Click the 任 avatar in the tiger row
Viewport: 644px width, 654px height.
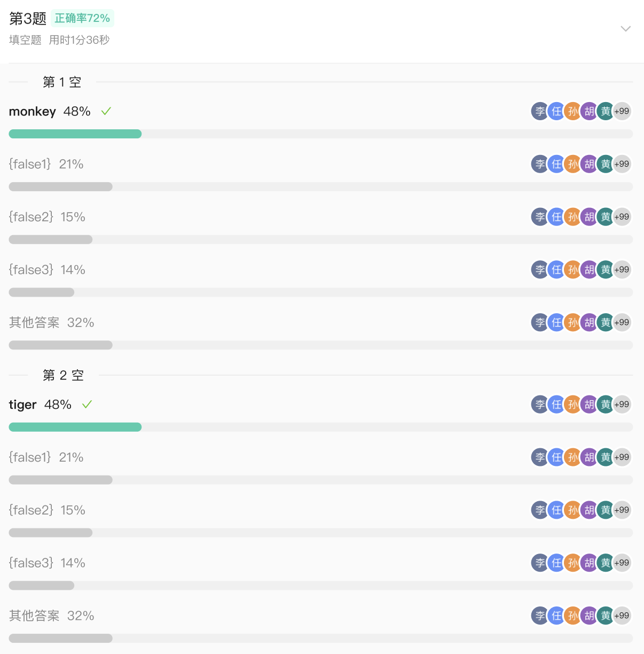[x=556, y=404]
